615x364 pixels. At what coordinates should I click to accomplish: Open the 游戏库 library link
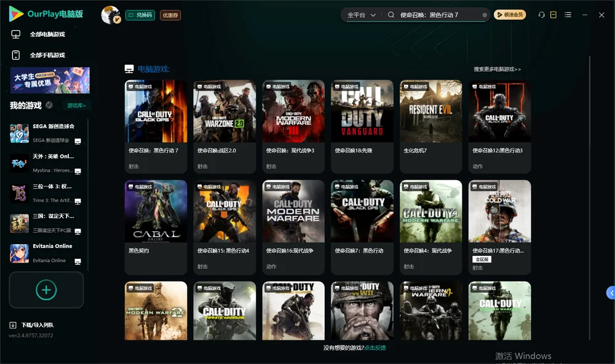point(76,106)
